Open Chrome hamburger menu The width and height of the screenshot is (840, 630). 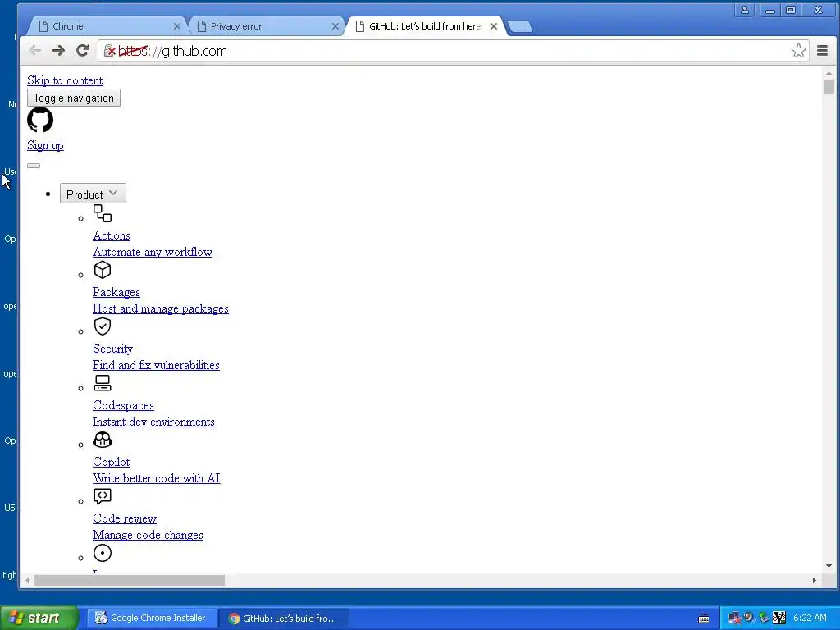click(822, 50)
